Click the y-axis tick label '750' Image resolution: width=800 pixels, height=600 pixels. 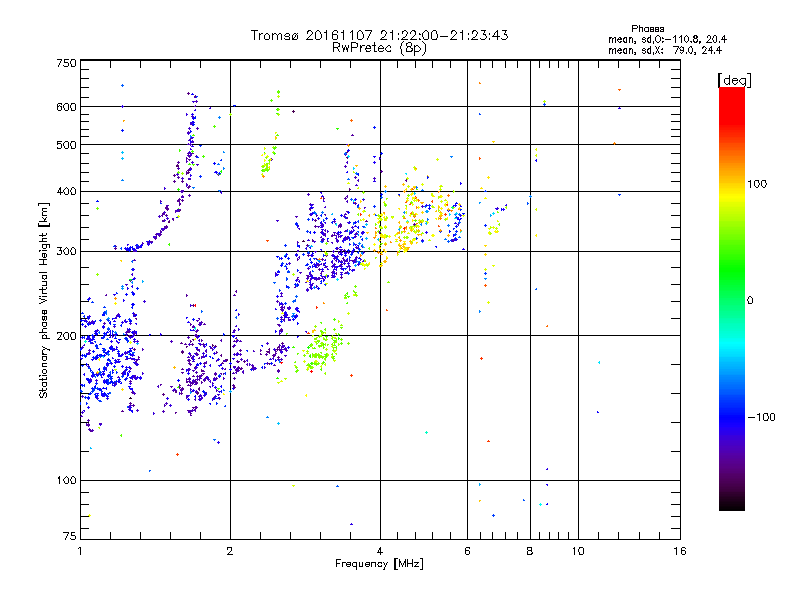(x=66, y=63)
